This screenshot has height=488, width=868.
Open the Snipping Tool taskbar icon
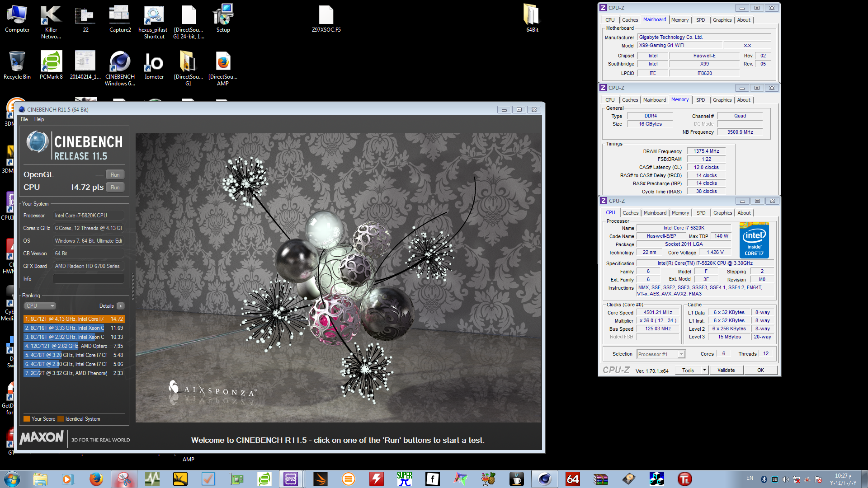[124, 479]
